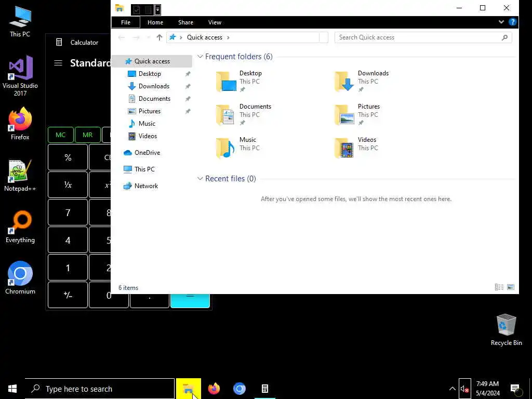
Task: Click Firefox on the taskbar
Action: tap(214, 389)
